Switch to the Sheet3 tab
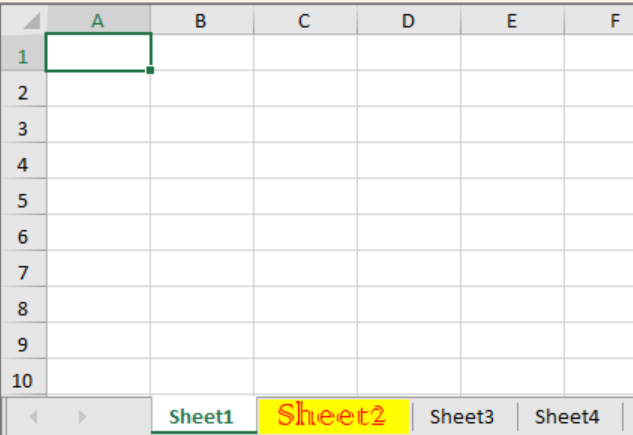This screenshot has width=633, height=435. [462, 417]
